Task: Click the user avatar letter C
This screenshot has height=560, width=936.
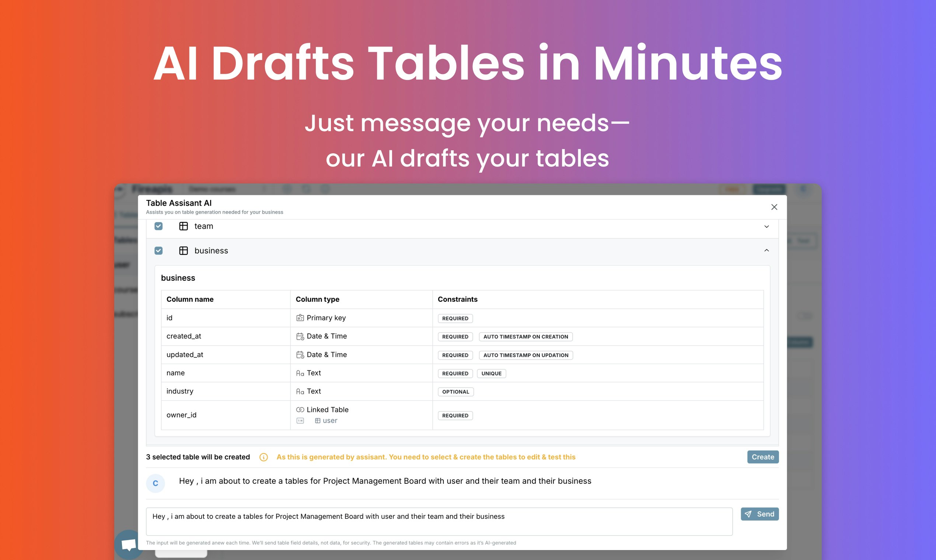Action: 156,483
